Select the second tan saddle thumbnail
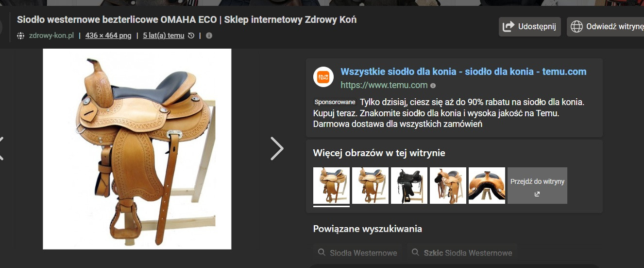Screen dimensions: 644x268 (370, 185)
